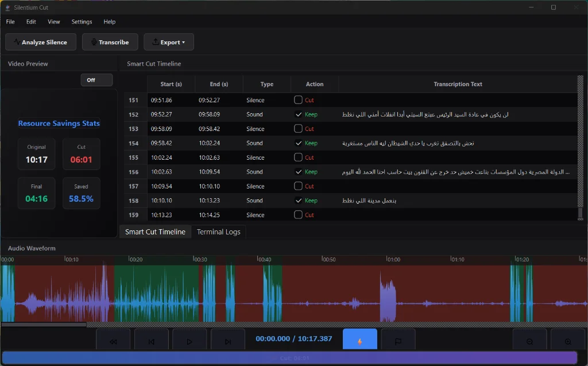Image resolution: width=588 pixels, height=366 pixels.
Task: Click the rewind double-arrow playback button
Action: pyautogui.click(x=113, y=341)
